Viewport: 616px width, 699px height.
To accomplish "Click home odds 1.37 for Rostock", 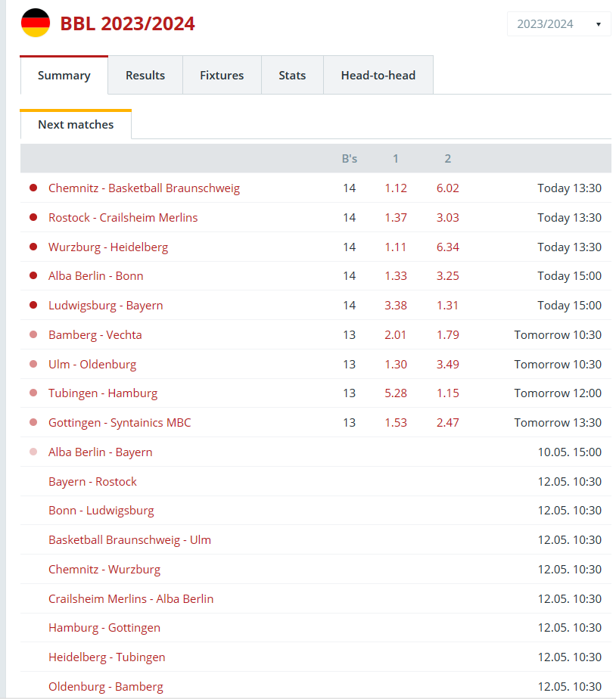I will tap(396, 218).
